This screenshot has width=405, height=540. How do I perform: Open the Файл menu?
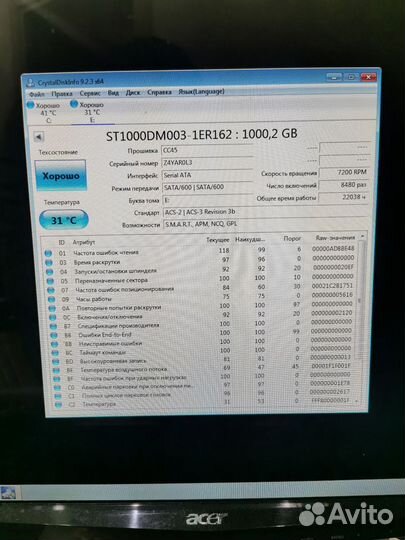[x=37, y=94]
